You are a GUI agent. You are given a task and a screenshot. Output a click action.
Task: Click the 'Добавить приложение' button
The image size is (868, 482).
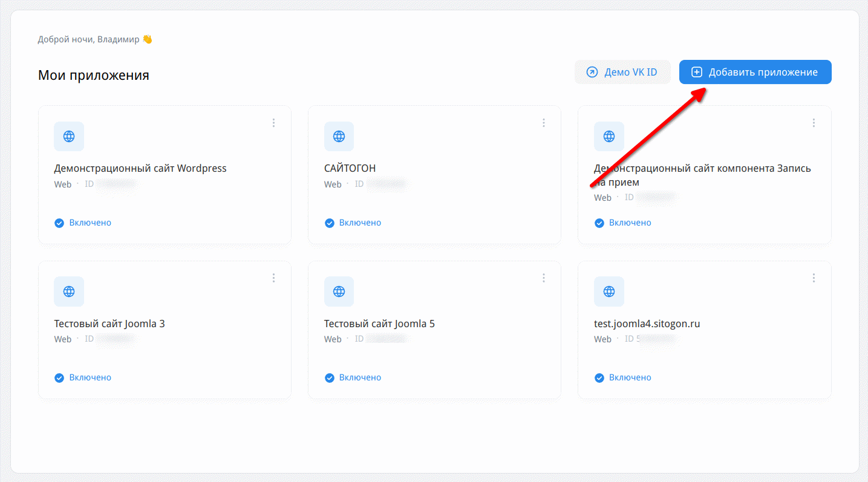[755, 72]
